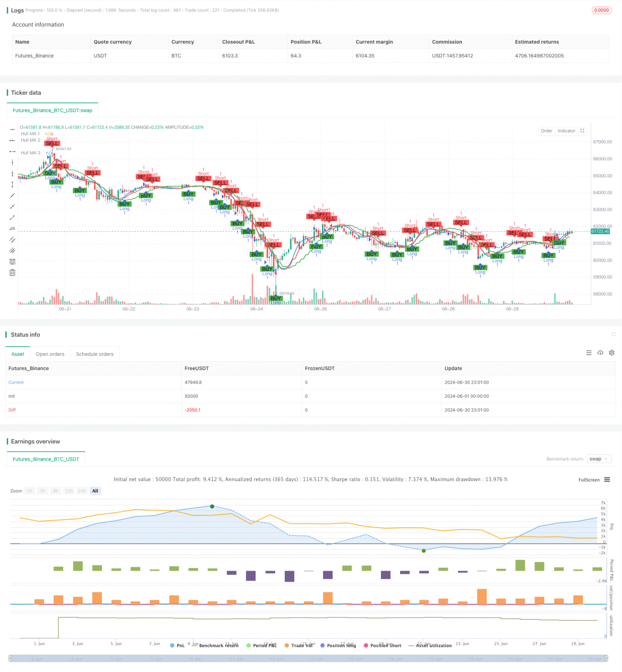Click the Indicator button on the chart
The height and width of the screenshot is (672, 622).
click(x=566, y=131)
